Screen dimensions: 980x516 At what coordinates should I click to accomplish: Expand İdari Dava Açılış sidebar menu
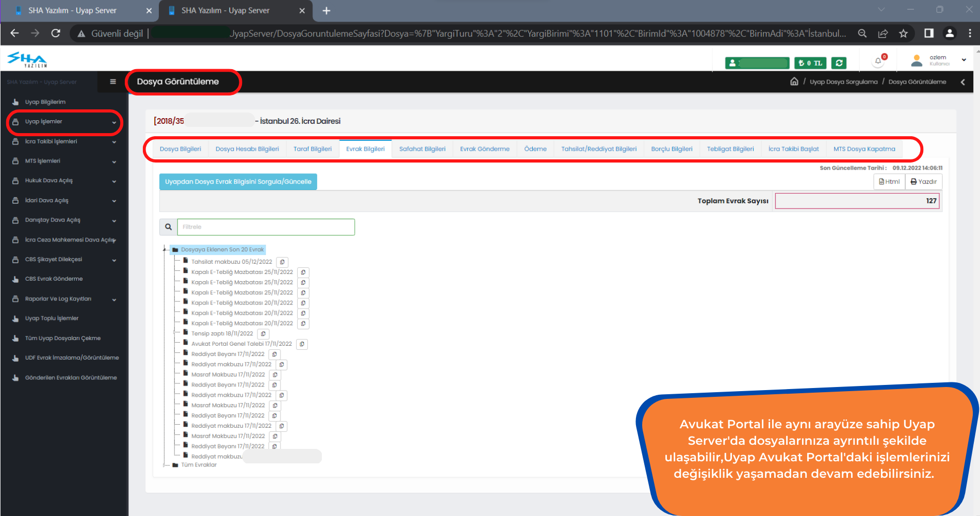64,200
